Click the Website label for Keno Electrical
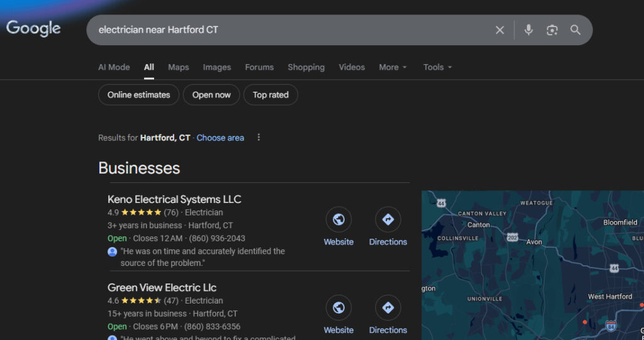Image resolution: width=644 pixels, height=340 pixels. click(x=338, y=242)
